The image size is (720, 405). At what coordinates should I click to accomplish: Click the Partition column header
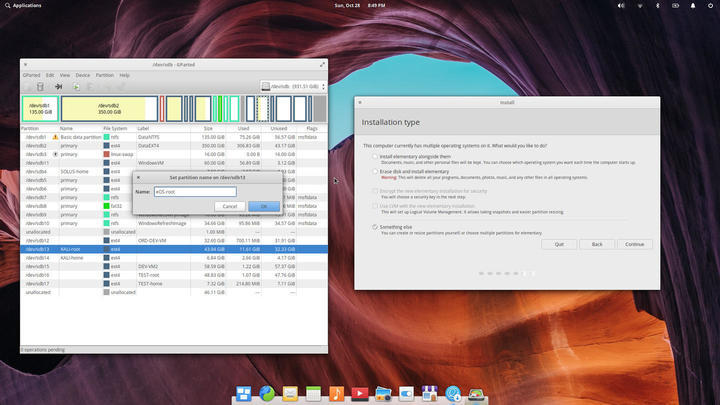(39, 129)
